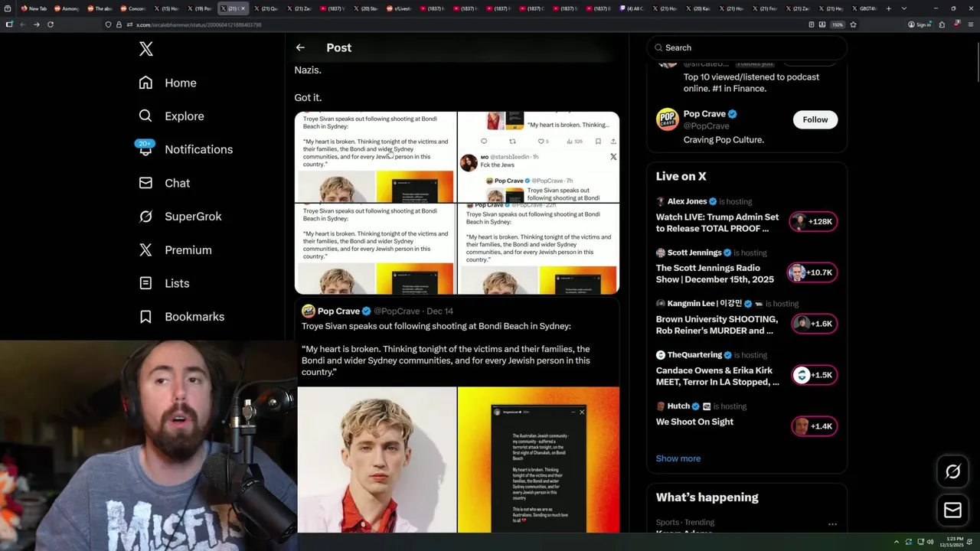
Task: Join Alex Jones live via +128K
Action: [814, 222]
